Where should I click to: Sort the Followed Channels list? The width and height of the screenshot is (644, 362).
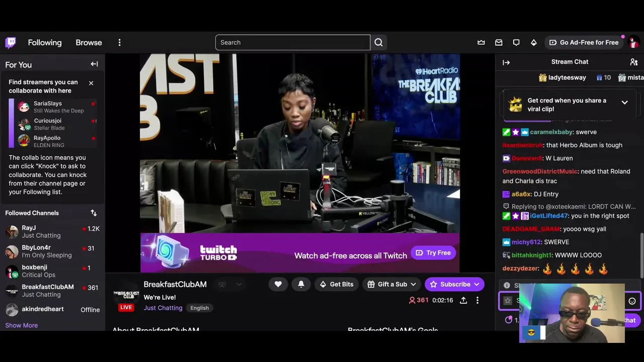[x=94, y=213]
